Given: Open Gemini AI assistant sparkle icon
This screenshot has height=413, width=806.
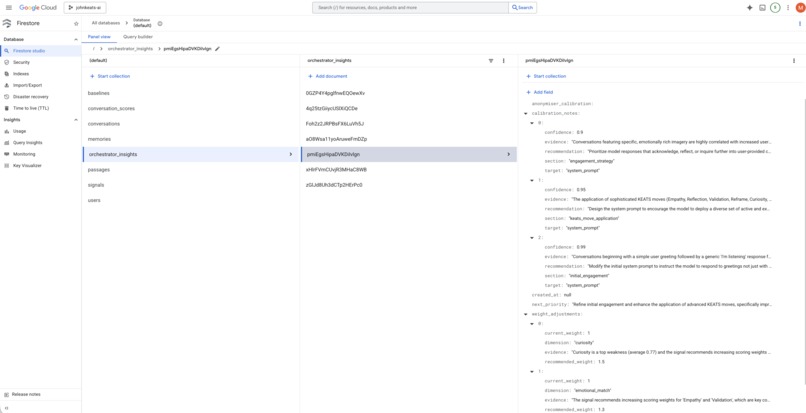Looking at the screenshot, I should click(749, 8).
